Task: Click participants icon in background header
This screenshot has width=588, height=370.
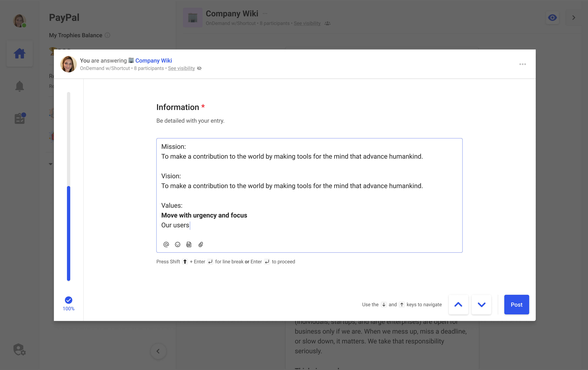Action: point(327,23)
